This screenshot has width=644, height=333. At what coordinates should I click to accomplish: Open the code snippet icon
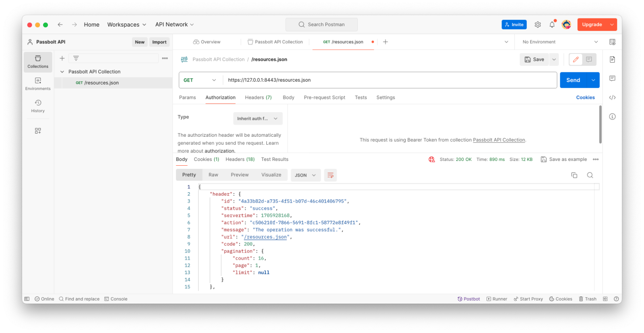[612, 97]
